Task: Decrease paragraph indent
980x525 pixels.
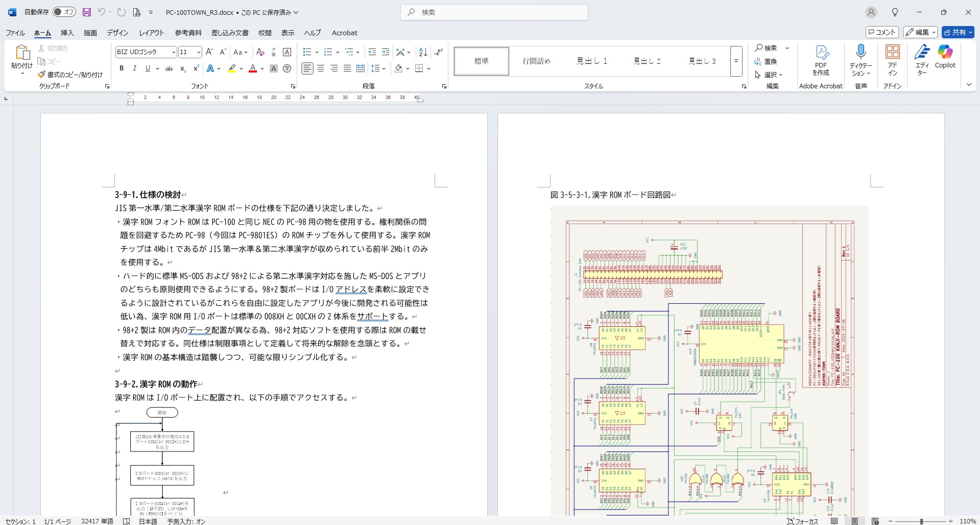Action: click(372, 52)
